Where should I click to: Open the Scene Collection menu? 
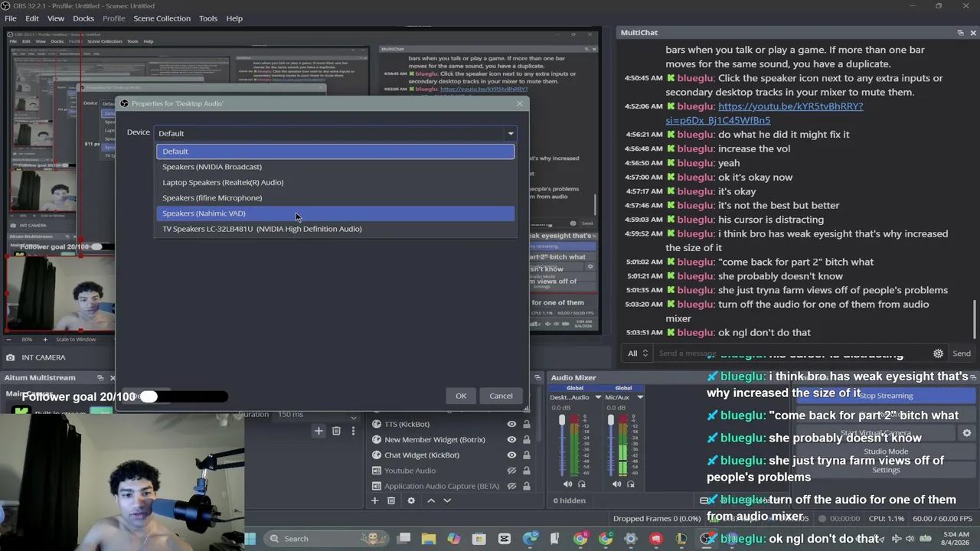[x=162, y=18]
